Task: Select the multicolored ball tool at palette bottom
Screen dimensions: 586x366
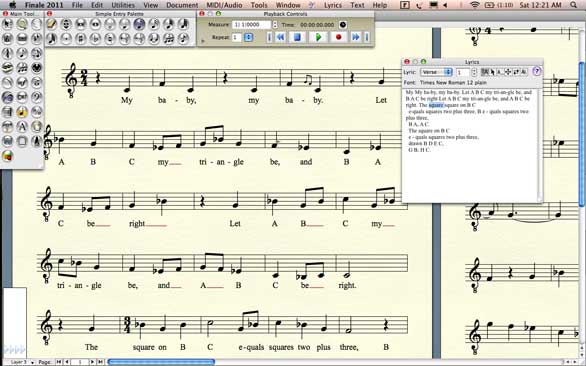Action: (x=7, y=156)
